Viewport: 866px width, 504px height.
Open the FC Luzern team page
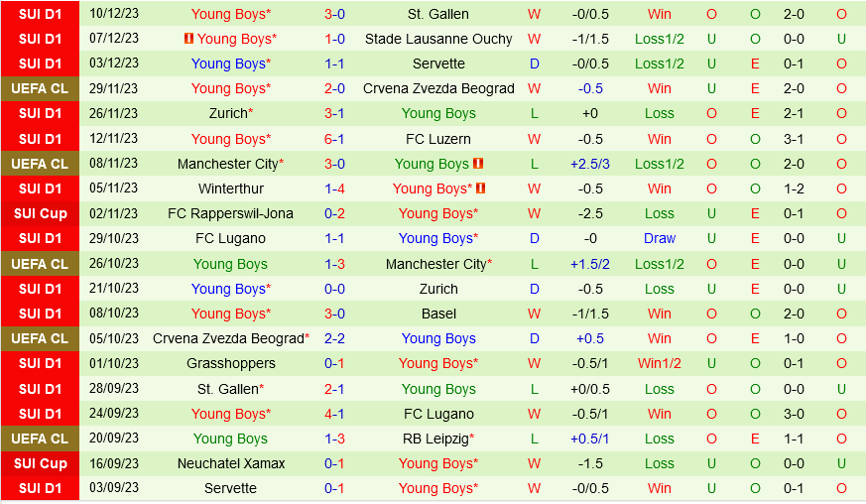tap(438, 139)
